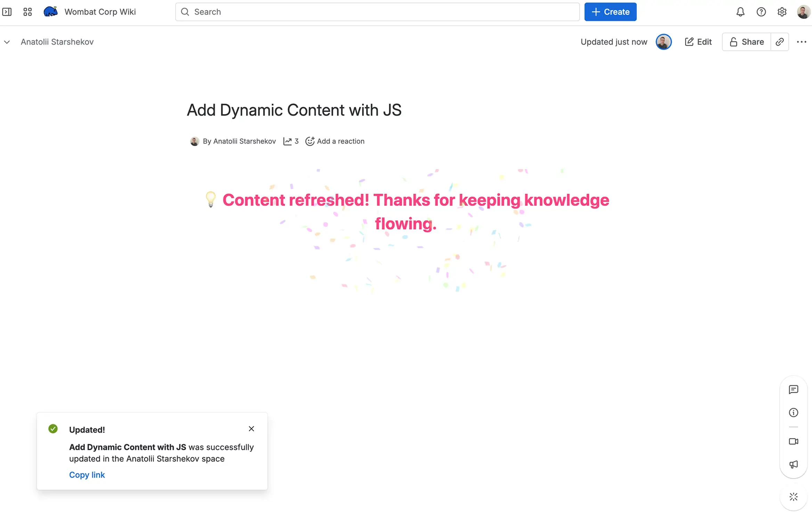Toggle the sidebar panel icon
Screen dimensions: 812x516
7,12
